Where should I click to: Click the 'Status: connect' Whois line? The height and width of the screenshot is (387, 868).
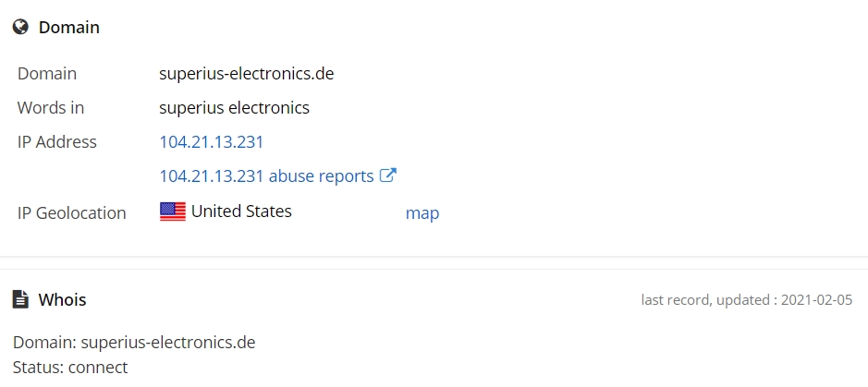(70, 368)
